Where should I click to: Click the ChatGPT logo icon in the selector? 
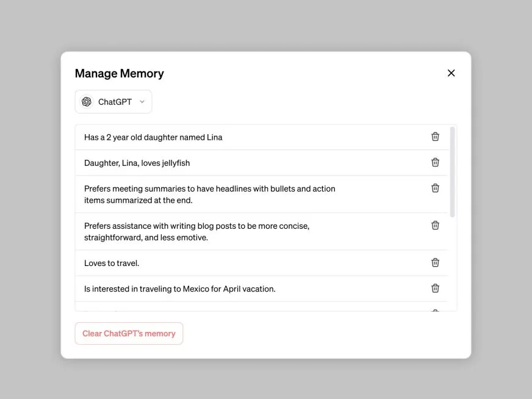87,102
